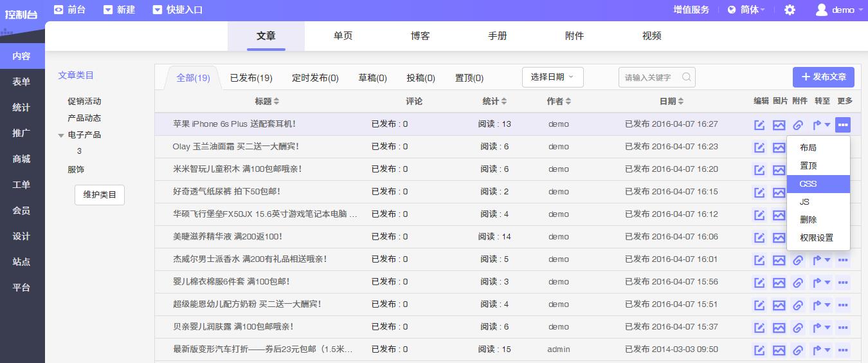Image resolution: width=868 pixels, height=363 pixels.
Task: Open the 选择日期 date dropdown
Action: point(552,77)
